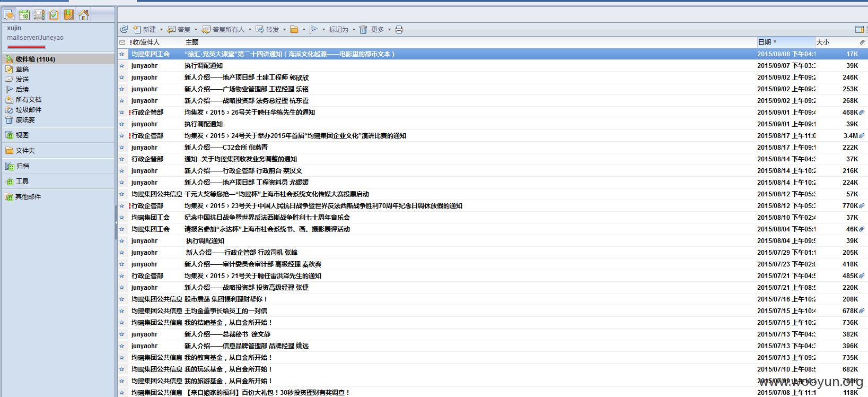This screenshot has height=397, width=868.
Task: Open the dropdown arrow next to 更多
Action: pos(389,30)
